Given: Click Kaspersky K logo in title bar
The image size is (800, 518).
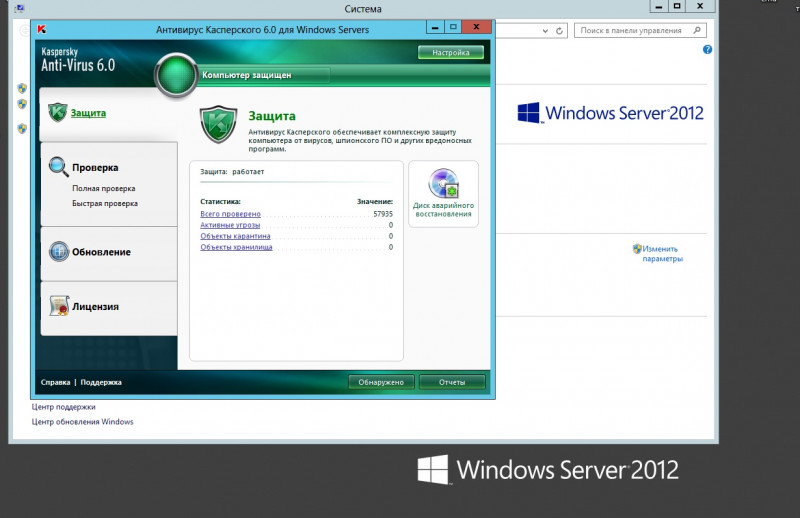Looking at the screenshot, I should coord(42,30).
